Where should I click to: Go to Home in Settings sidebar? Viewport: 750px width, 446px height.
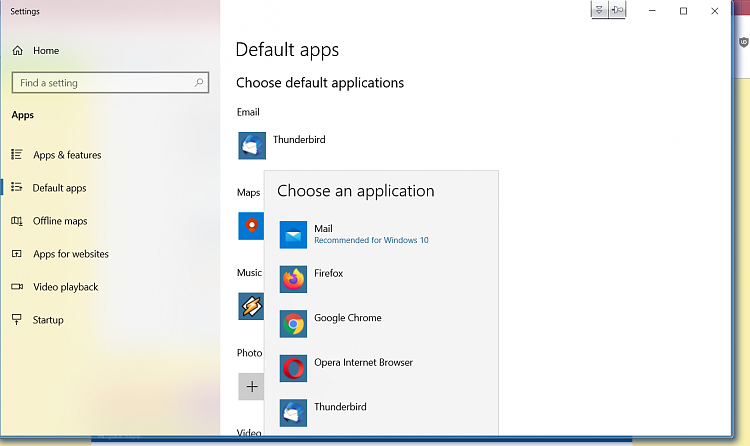46,50
